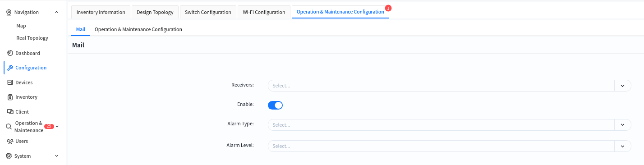The width and height of the screenshot is (644, 165).
Task: Click the Alarm Type: label
Action: [241, 124]
